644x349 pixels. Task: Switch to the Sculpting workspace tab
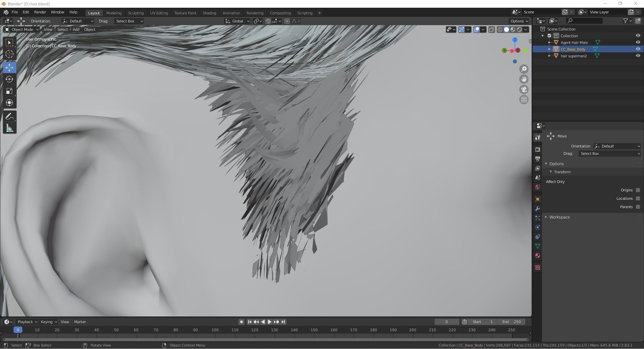click(x=136, y=13)
